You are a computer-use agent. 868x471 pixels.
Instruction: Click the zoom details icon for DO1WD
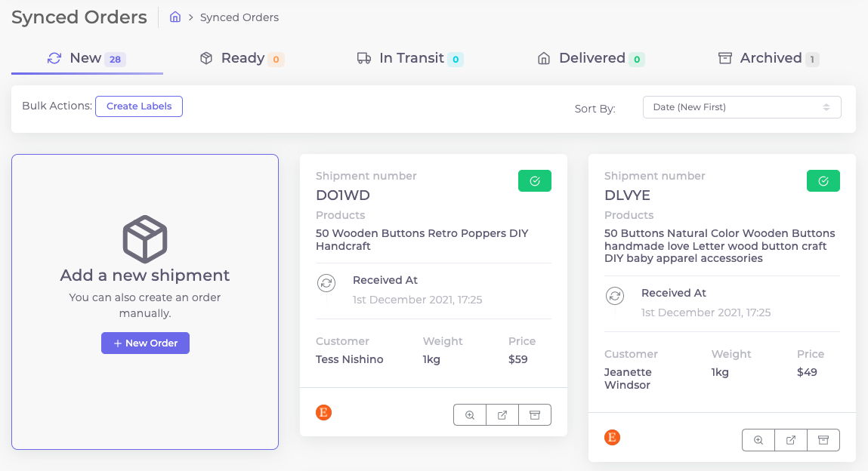tap(469, 415)
